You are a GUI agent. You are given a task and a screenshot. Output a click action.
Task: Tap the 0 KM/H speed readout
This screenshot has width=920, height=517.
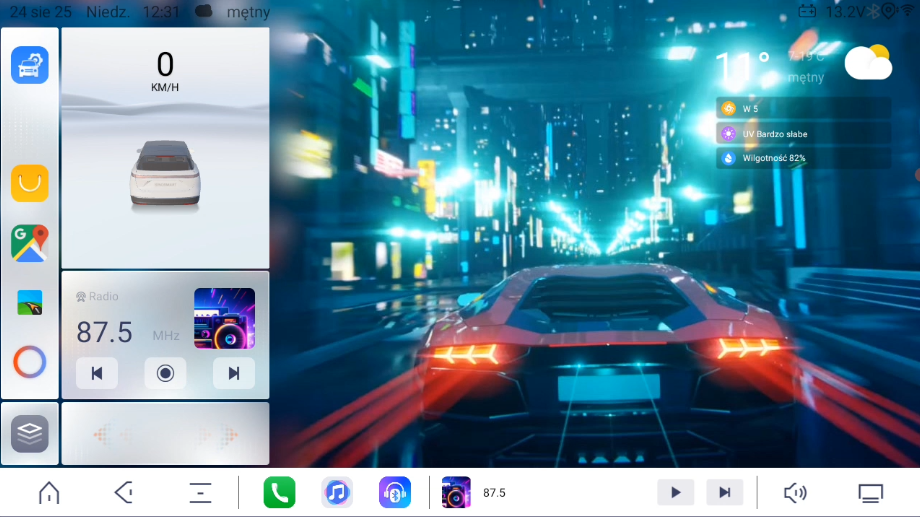point(165,71)
